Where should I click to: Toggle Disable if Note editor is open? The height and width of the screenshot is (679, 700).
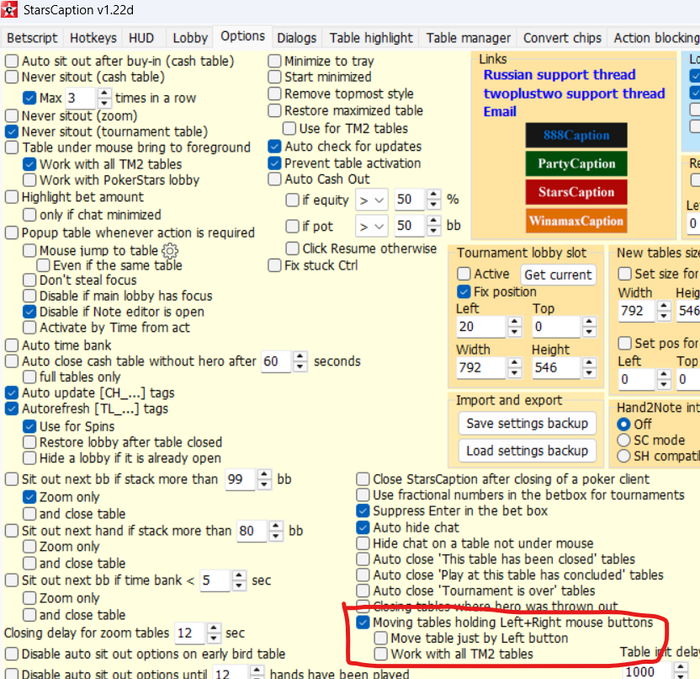tap(29, 312)
